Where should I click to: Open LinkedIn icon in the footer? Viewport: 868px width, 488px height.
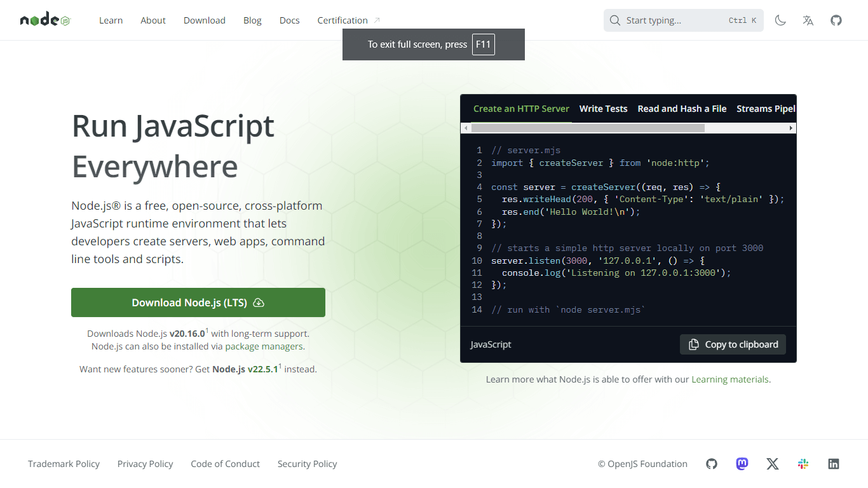(834, 464)
